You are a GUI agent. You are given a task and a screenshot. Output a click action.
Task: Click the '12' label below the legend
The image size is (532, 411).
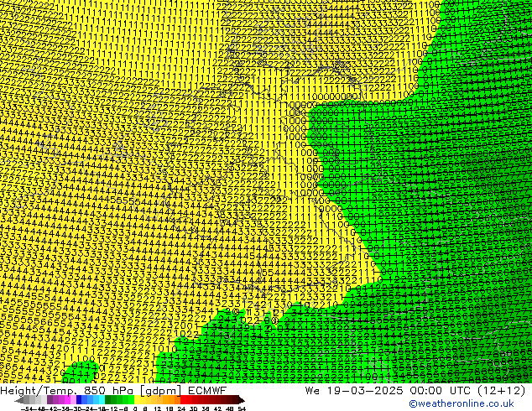157,409
